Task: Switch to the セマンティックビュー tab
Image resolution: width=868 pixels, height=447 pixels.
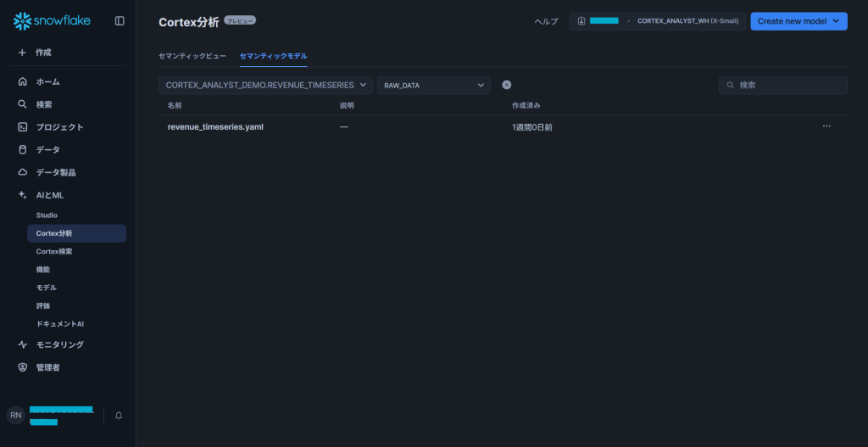Action: [192, 56]
